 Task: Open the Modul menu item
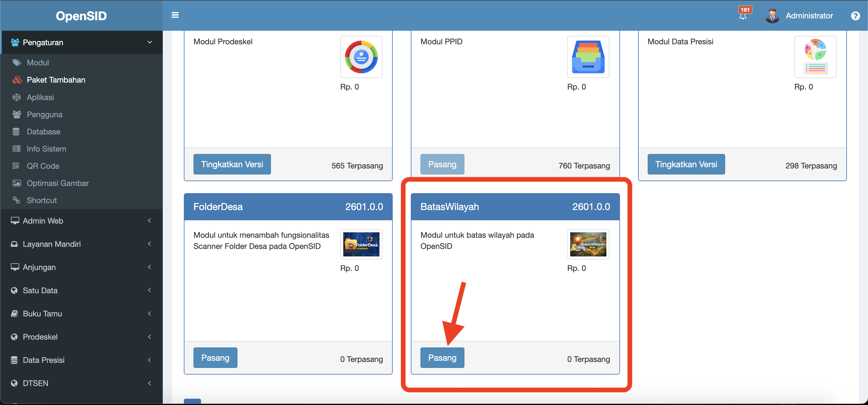click(38, 63)
